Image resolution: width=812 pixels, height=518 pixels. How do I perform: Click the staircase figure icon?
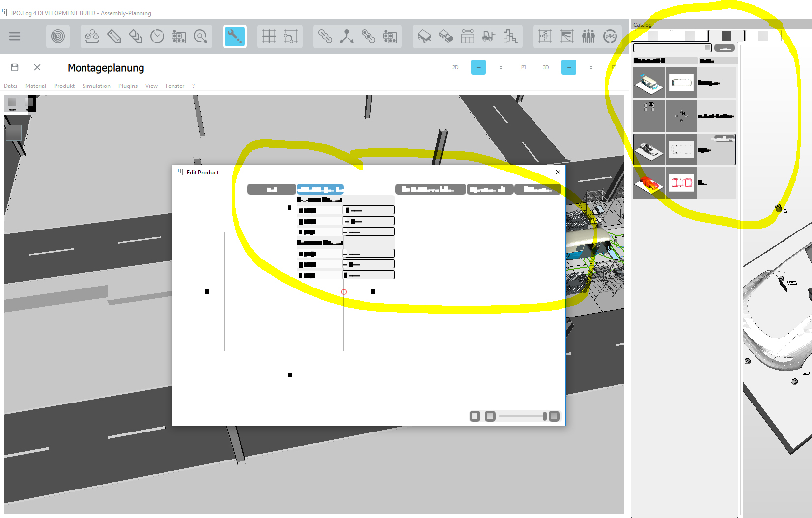pyautogui.click(x=510, y=36)
